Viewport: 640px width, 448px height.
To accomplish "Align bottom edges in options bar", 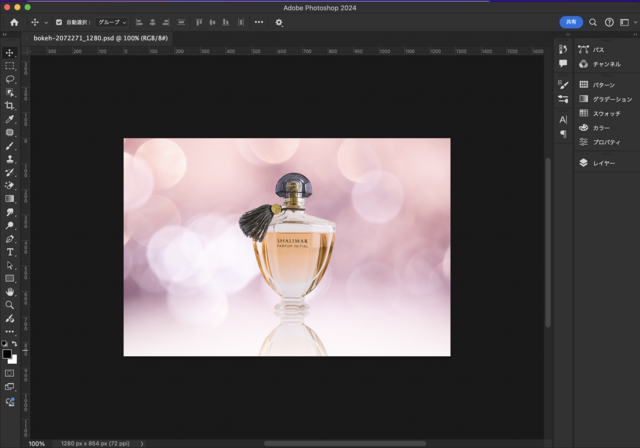I will pyautogui.click(x=226, y=22).
